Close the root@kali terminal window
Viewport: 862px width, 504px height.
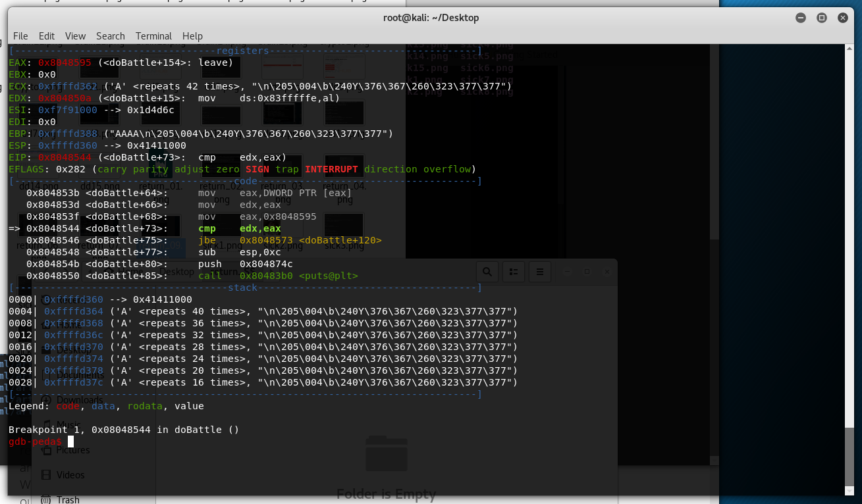pyautogui.click(x=842, y=18)
